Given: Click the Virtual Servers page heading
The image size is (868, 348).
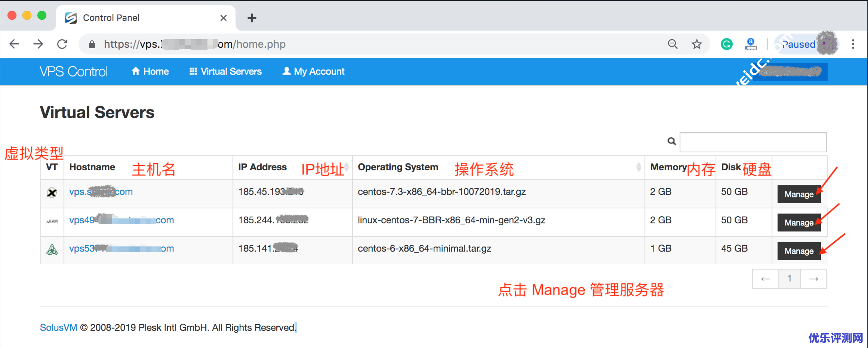Looking at the screenshot, I should [97, 112].
